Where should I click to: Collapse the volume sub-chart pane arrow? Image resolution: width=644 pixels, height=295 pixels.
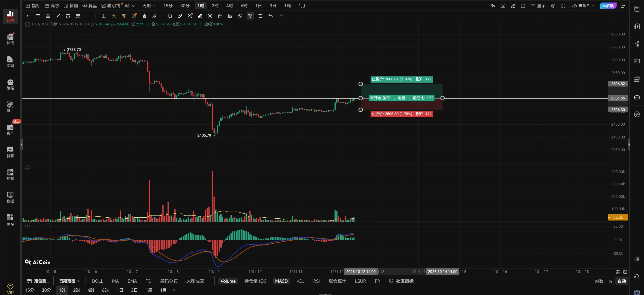click(28, 168)
